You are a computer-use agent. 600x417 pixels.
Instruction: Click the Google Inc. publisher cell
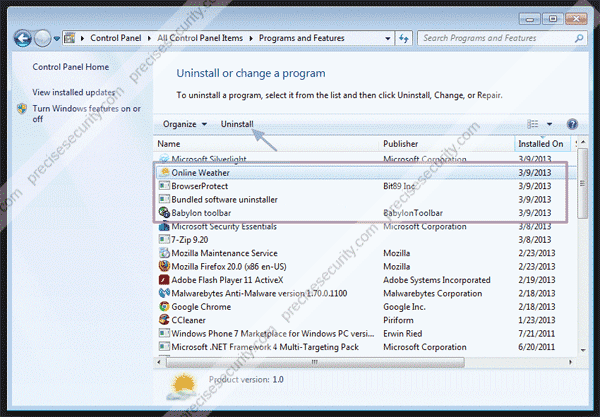point(404,306)
